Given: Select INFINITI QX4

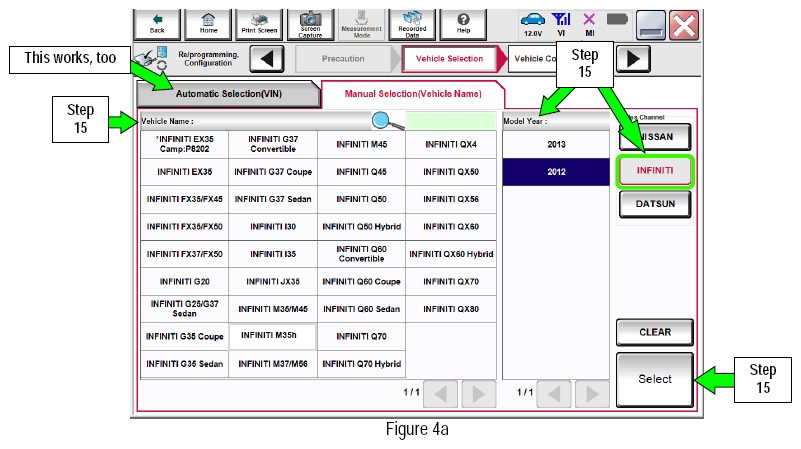Looking at the screenshot, I should pos(451,145).
